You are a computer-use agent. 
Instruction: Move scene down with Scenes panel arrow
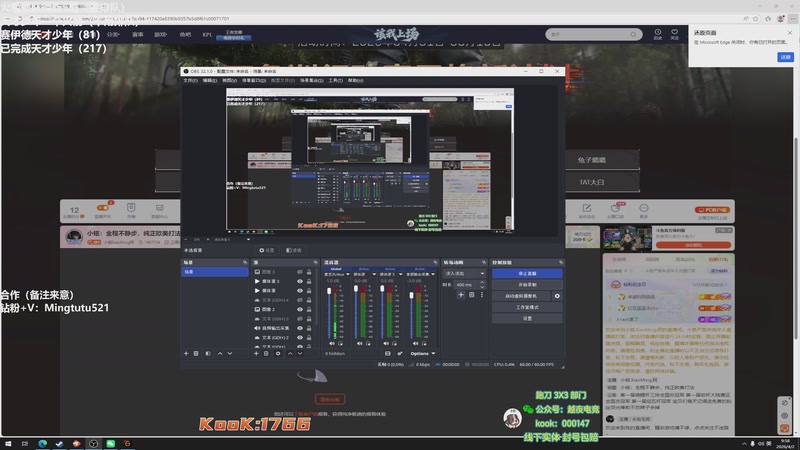230,353
